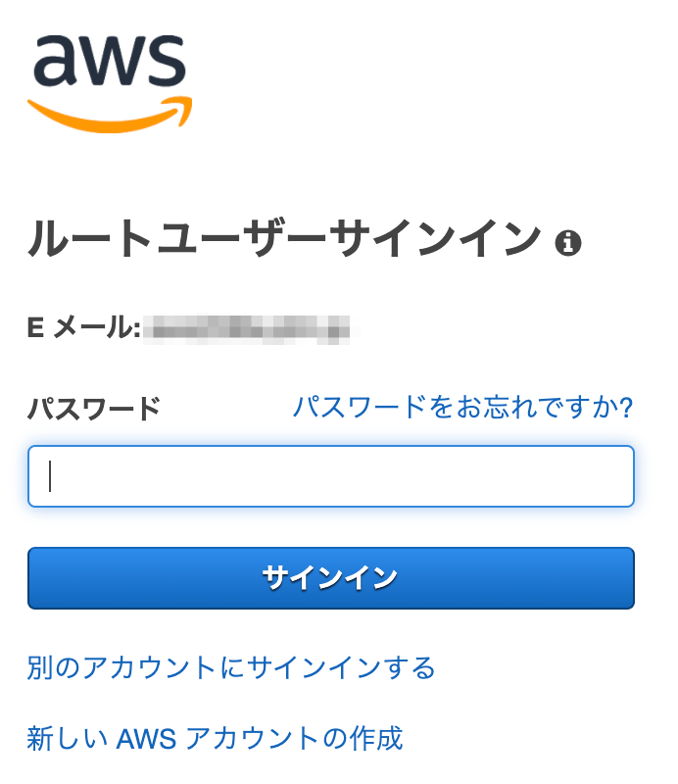Place cursor in the パスワード text box
Screen dimensions: 678x784
pos(331,476)
